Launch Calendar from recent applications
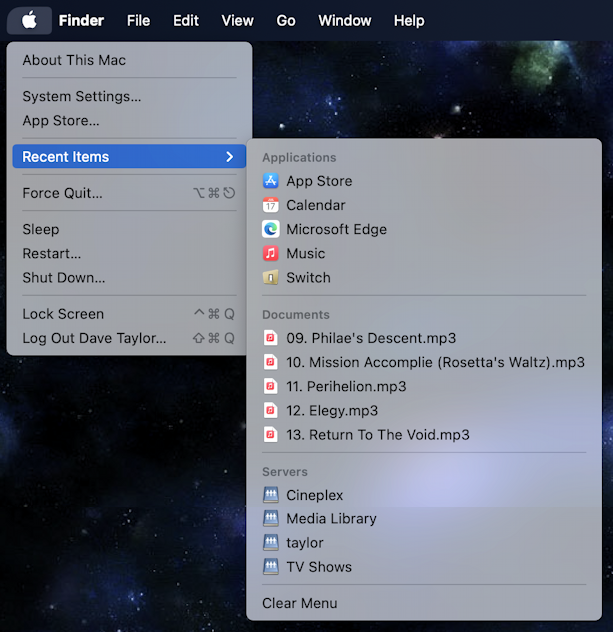The width and height of the screenshot is (613, 632). tap(424, 205)
